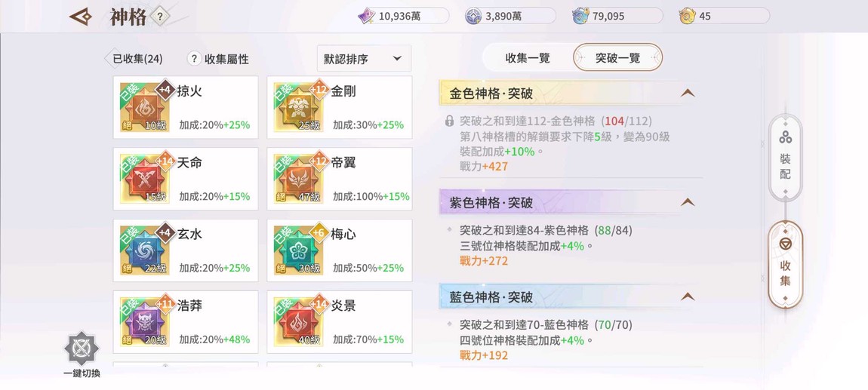Open the 裝配 side panel button
Screen dimensions: 868x390
point(785,157)
